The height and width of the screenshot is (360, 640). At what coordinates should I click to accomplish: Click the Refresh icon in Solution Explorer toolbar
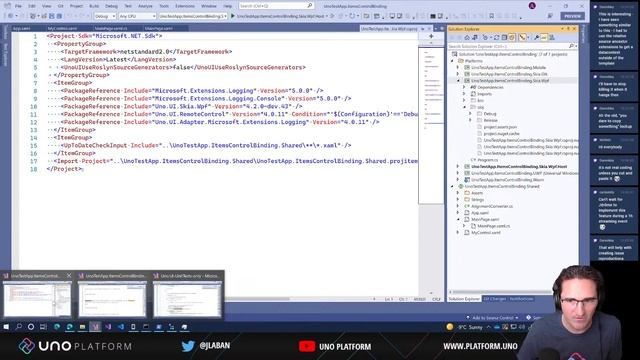(496, 38)
